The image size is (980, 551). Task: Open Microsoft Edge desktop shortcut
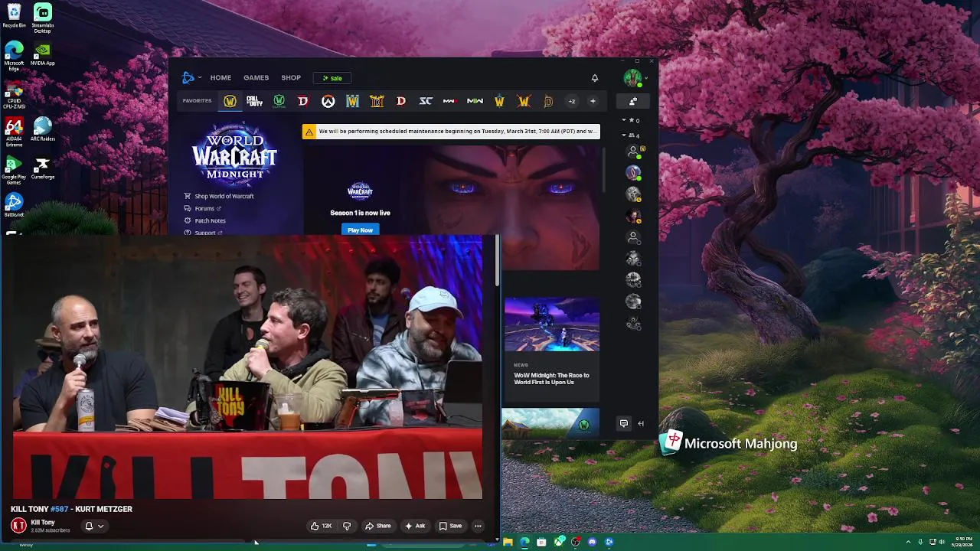(14, 56)
